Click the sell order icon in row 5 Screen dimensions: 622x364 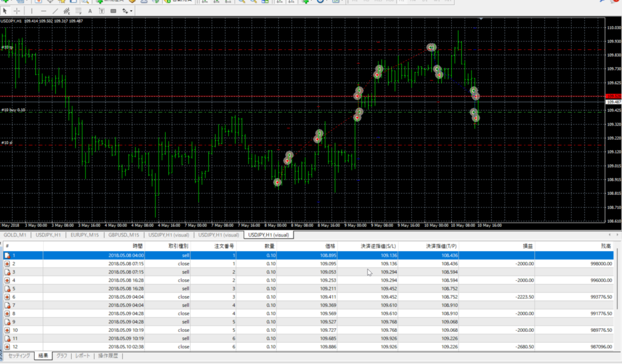click(x=7, y=289)
